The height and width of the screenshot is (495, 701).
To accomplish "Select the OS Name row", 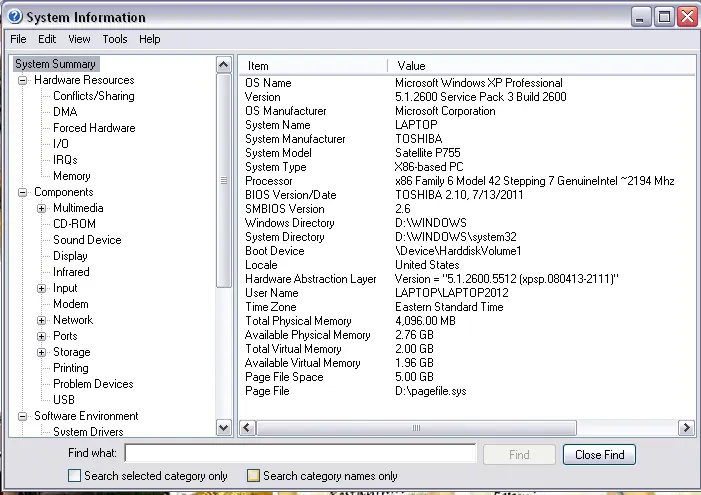I will click(467, 83).
